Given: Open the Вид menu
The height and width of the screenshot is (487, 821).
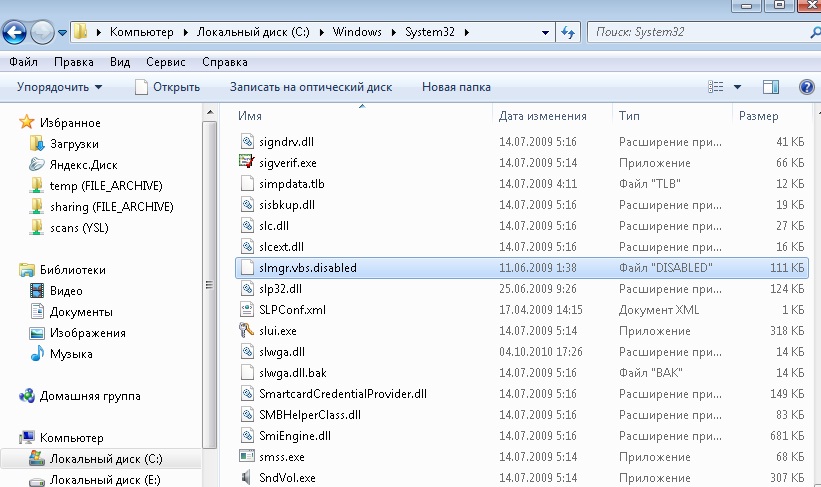Looking at the screenshot, I should click(120, 62).
